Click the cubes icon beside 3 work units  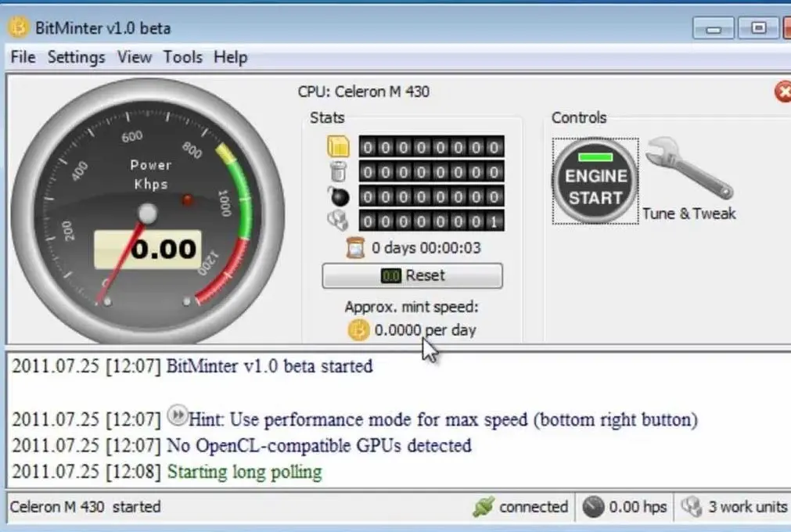click(692, 507)
